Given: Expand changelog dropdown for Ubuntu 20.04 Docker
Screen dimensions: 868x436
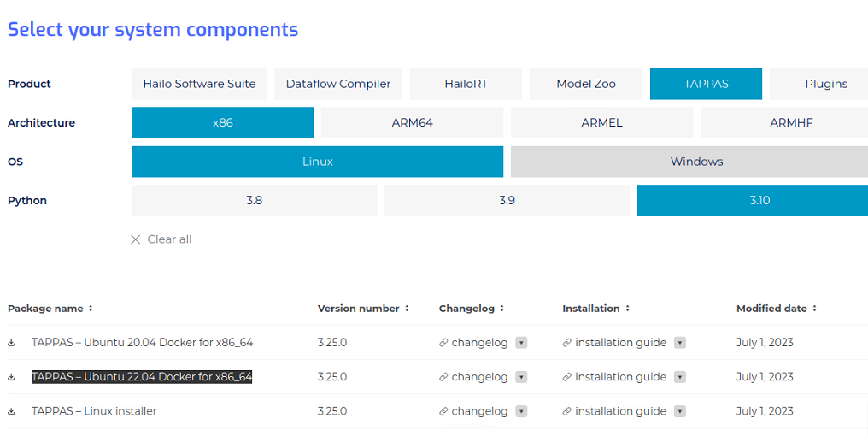Looking at the screenshot, I should tap(521, 343).
